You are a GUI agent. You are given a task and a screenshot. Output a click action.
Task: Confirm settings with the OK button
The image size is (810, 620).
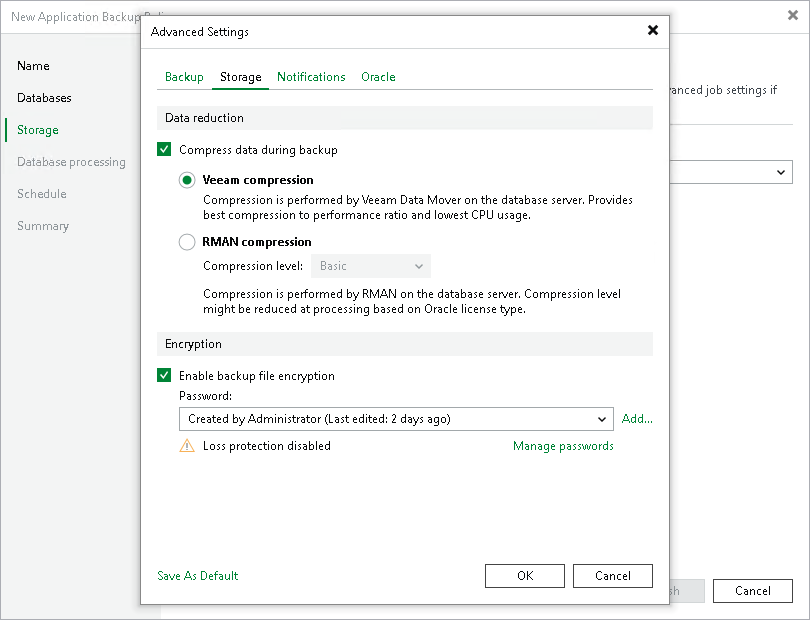pos(524,576)
